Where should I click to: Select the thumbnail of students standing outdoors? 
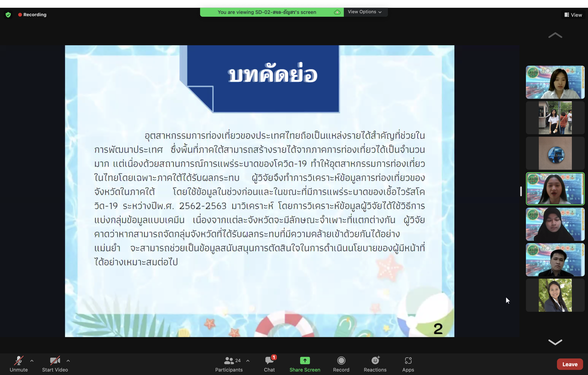click(x=555, y=118)
